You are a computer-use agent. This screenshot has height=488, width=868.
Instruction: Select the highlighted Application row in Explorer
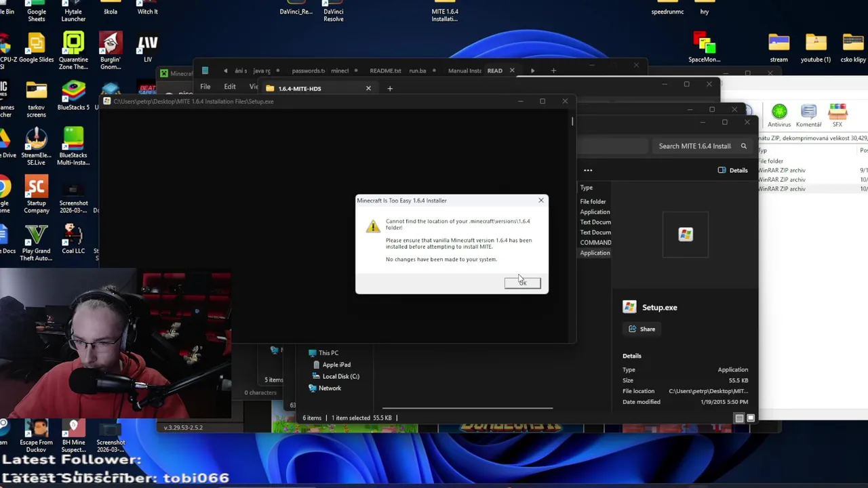tap(595, 253)
